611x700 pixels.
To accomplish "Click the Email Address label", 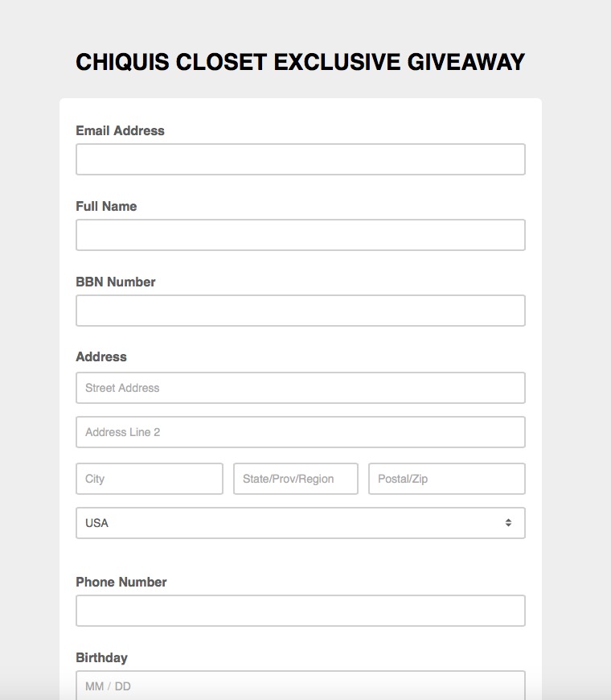I will point(120,131).
